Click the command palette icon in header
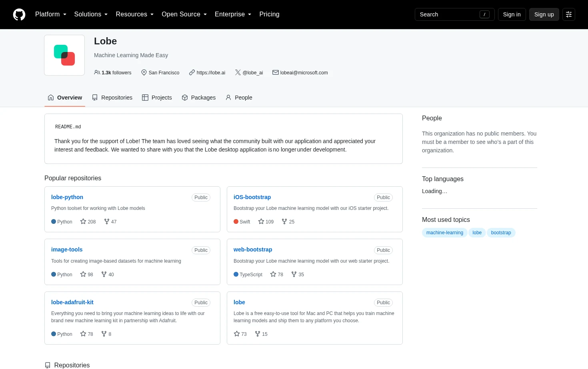The height and width of the screenshot is (369, 588). (x=569, y=14)
